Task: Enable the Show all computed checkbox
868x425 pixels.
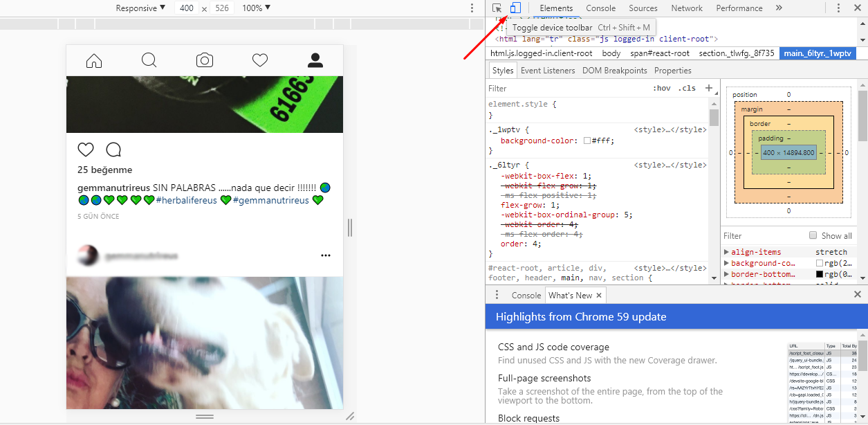Action: tap(813, 235)
